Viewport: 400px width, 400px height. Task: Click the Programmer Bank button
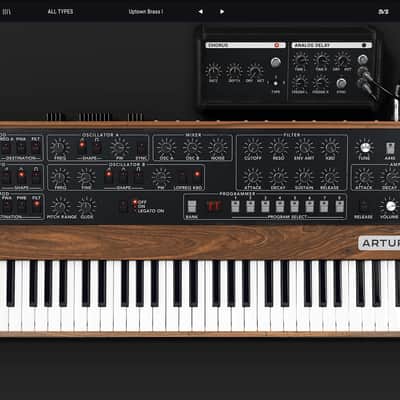pyautogui.click(x=191, y=207)
